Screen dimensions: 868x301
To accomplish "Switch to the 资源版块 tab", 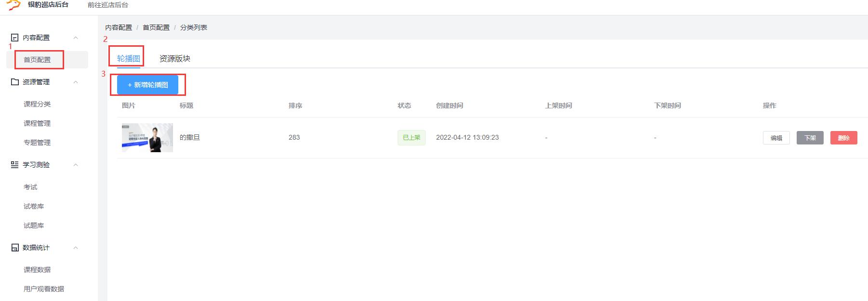I will point(174,58).
